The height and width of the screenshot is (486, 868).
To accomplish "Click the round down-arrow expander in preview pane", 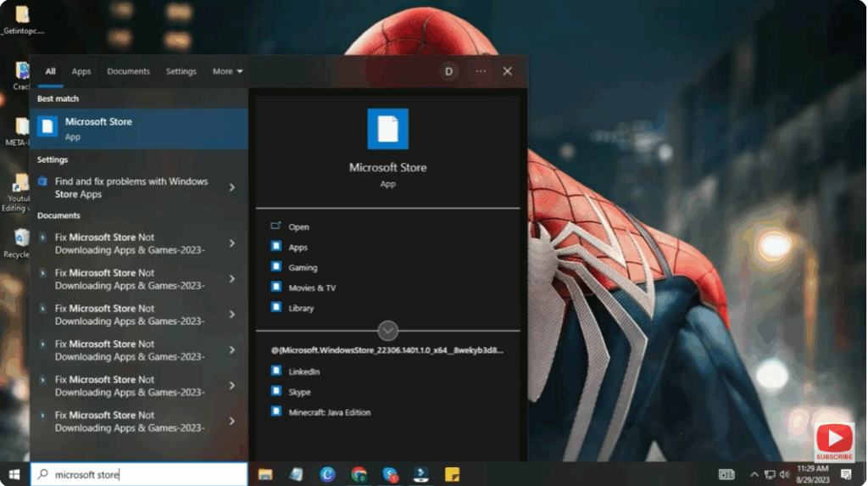I will tap(387, 331).
